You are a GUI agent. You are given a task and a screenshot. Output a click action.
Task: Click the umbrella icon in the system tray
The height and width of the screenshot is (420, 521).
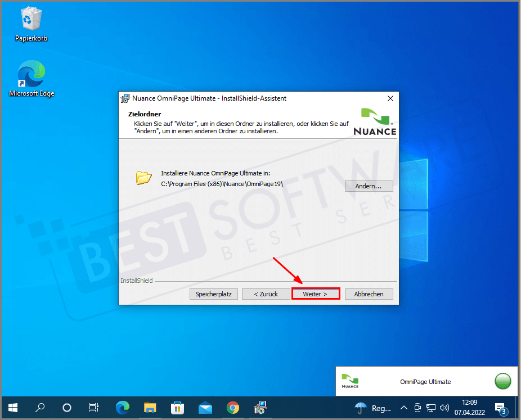(x=360, y=408)
